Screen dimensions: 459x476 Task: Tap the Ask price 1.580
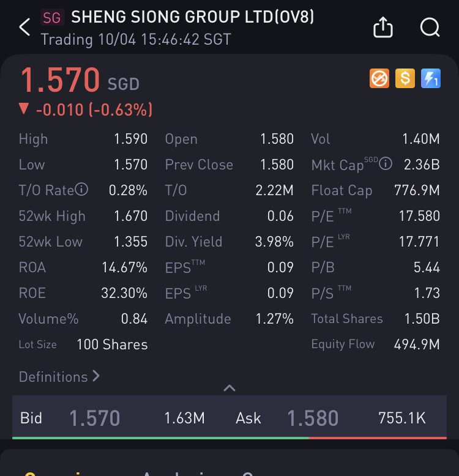313,418
